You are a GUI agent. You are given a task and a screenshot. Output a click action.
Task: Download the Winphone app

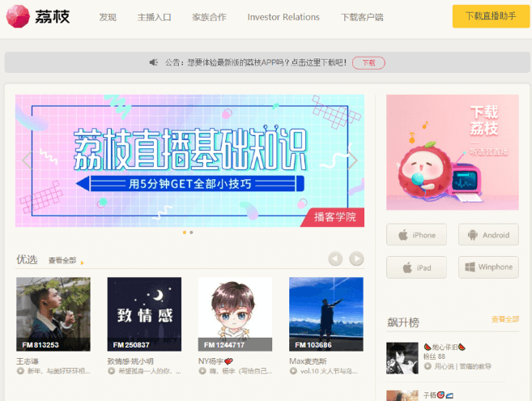488,267
